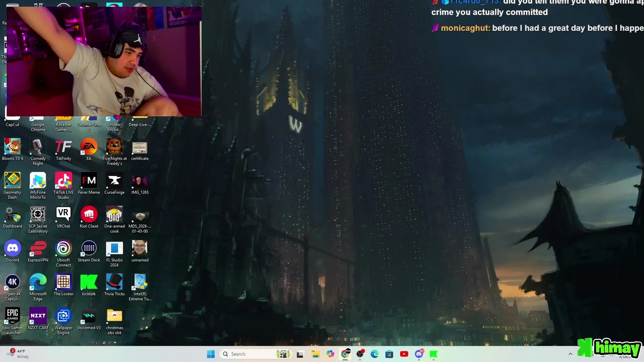Launch SCP Secret Laboratory icon
The height and width of the screenshot is (362, 644).
[x=38, y=220]
